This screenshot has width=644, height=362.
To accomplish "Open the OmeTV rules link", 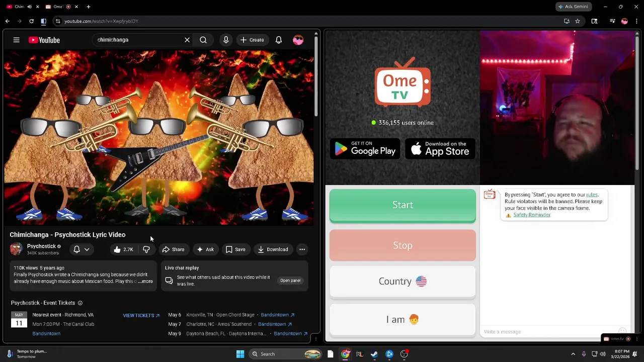I will tap(592, 195).
